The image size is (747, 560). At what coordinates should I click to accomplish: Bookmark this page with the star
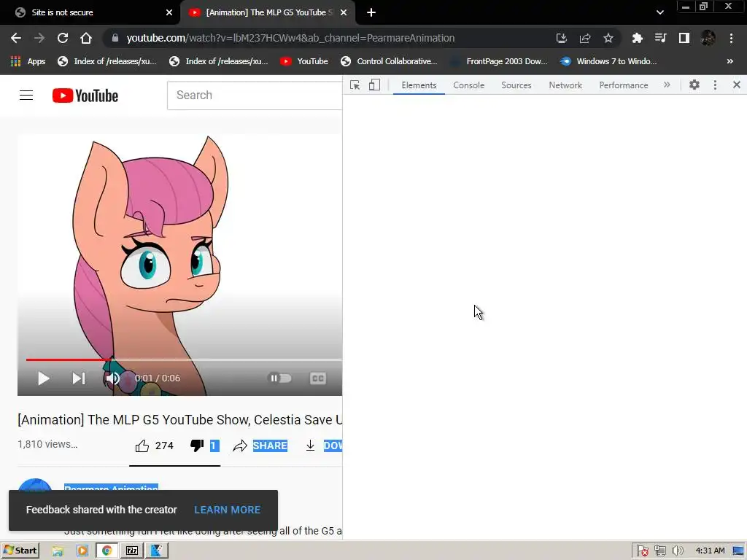click(608, 38)
